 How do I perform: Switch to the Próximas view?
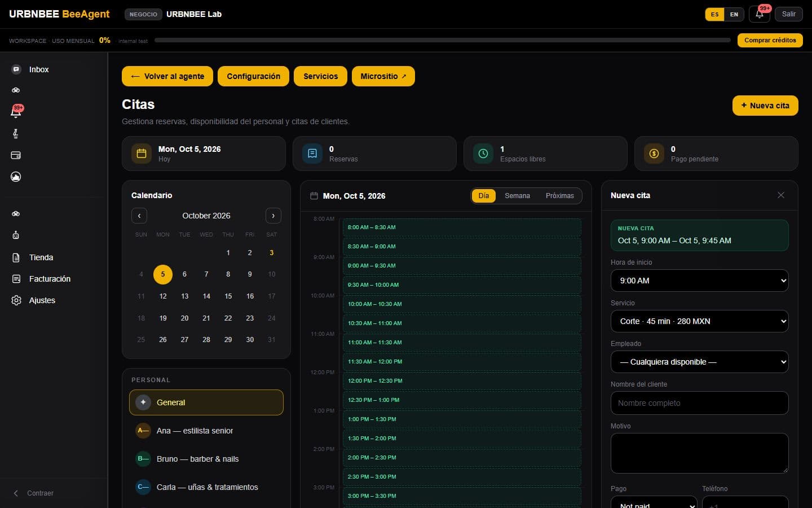[560, 196]
